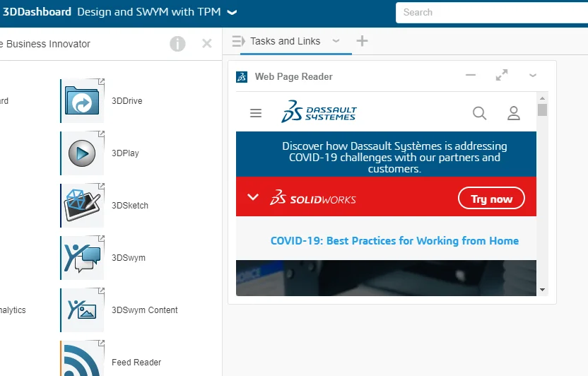Select the Tasks and Links tab
Screen dimensions: 588x376
285,41
